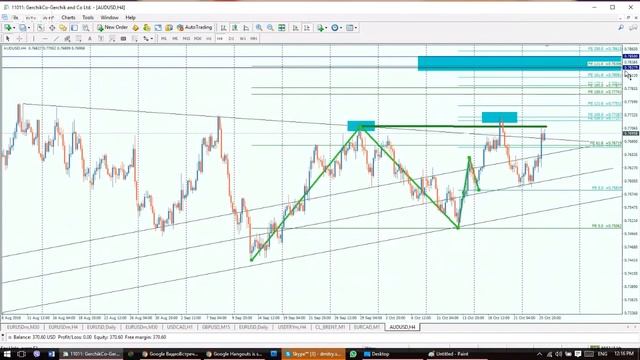Viewport: 640px width, 360px height.
Task: Open the Navigator panel icon
Action: 63,28
